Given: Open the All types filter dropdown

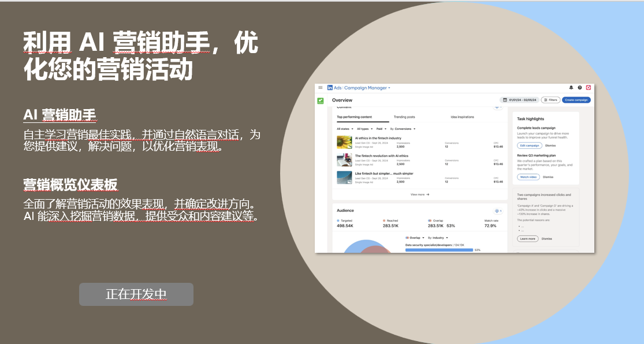Looking at the screenshot, I should click(x=364, y=129).
